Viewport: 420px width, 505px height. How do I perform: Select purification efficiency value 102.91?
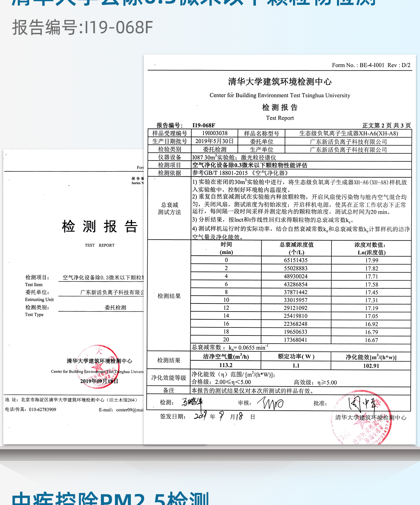(x=371, y=366)
